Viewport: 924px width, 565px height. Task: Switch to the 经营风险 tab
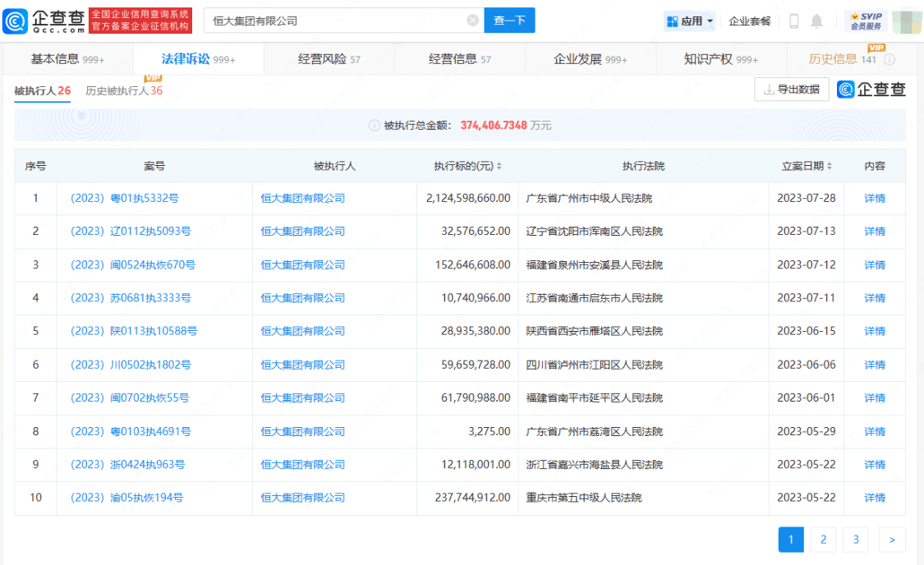click(x=329, y=59)
